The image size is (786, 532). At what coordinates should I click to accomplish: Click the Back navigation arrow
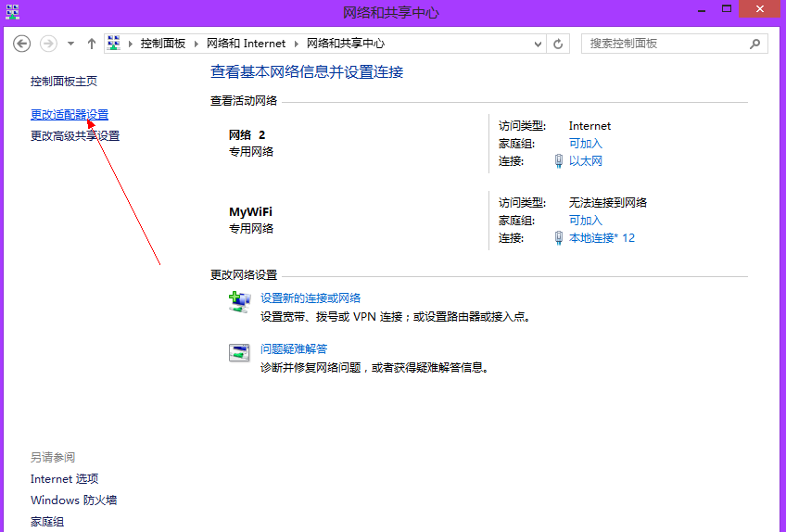coord(22,44)
